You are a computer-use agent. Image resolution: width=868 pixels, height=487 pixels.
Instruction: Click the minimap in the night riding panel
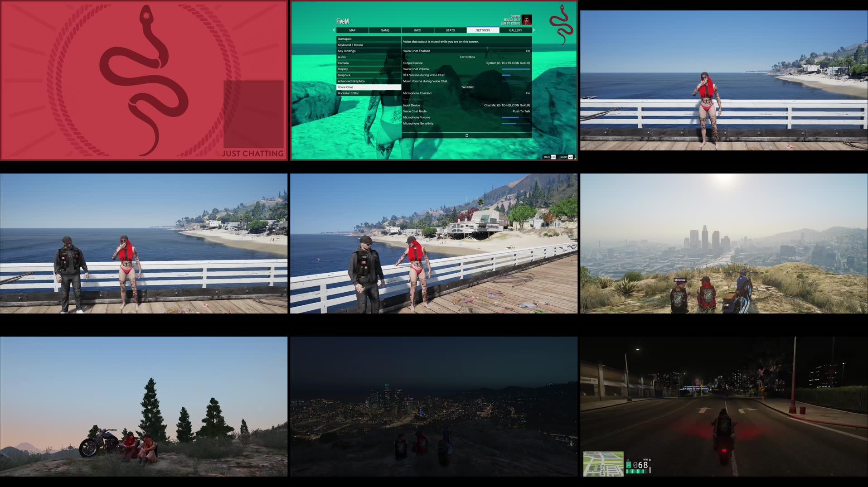[603, 463]
